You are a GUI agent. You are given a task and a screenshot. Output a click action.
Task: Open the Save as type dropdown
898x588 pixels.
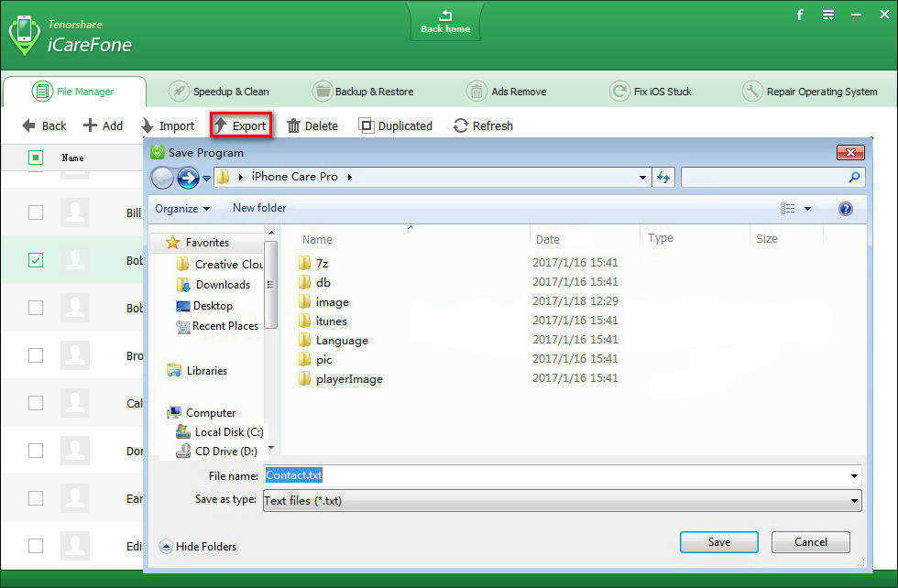pyautogui.click(x=563, y=500)
